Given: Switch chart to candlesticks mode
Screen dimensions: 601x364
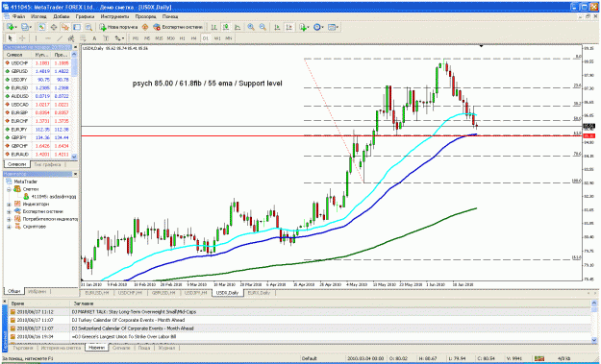Looking at the screenshot, I should pyautogui.click(x=226, y=27).
